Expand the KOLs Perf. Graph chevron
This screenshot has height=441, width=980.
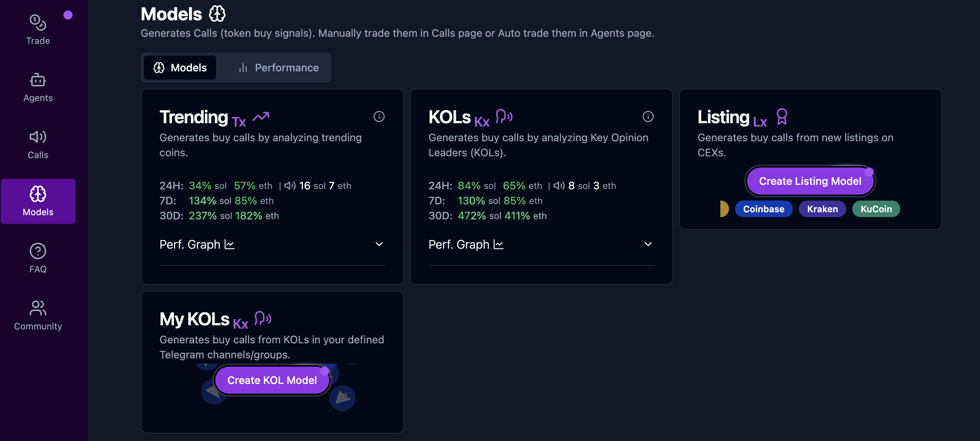(x=648, y=244)
